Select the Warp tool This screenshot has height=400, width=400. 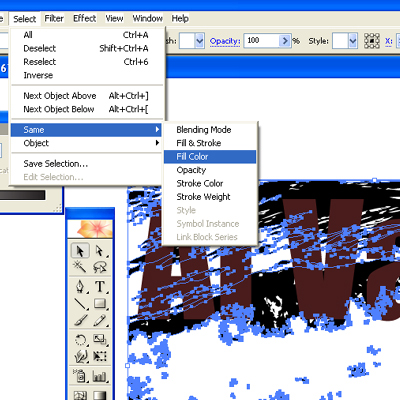[80, 356]
